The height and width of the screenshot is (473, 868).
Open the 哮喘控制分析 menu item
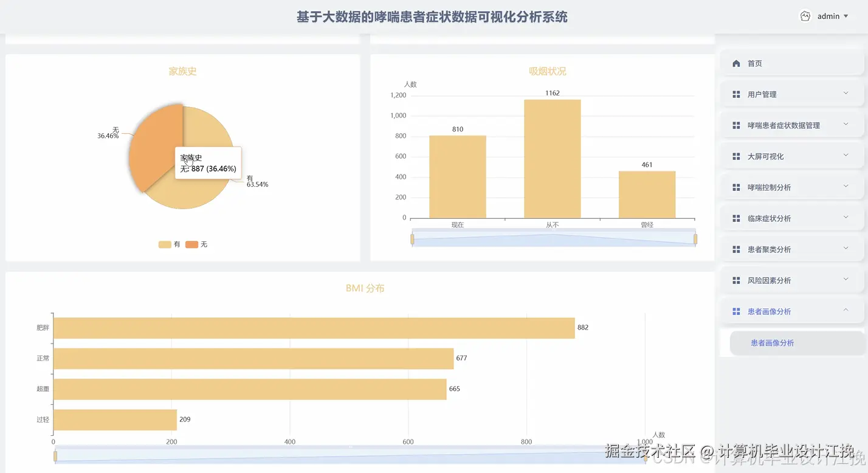(x=792, y=187)
